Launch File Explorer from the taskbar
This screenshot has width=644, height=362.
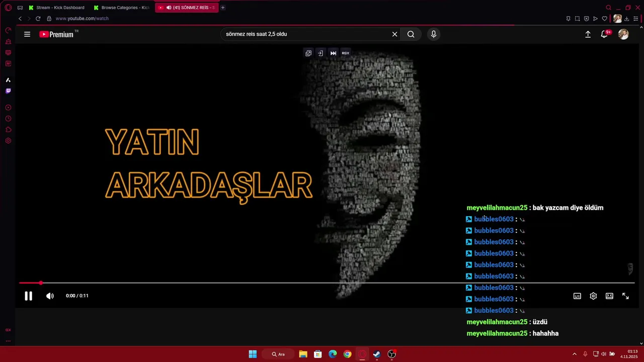point(303,354)
